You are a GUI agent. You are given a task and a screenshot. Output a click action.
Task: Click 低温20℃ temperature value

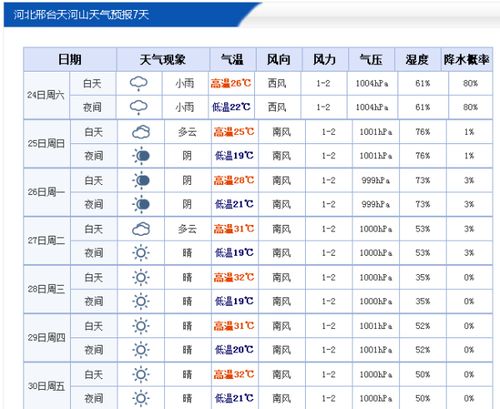[x=234, y=350]
